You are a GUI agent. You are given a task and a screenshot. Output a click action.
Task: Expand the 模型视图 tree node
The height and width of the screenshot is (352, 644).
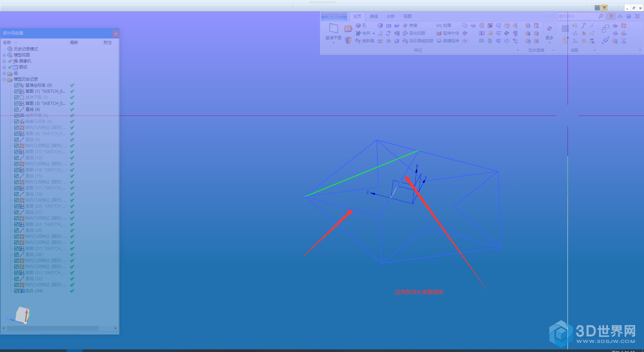pos(4,55)
